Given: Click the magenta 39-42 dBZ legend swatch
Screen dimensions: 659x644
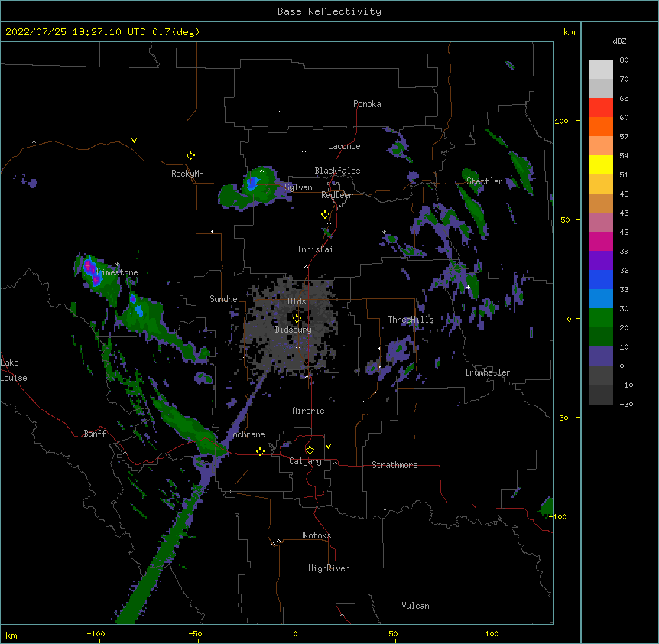Looking at the screenshot, I should (x=601, y=242).
